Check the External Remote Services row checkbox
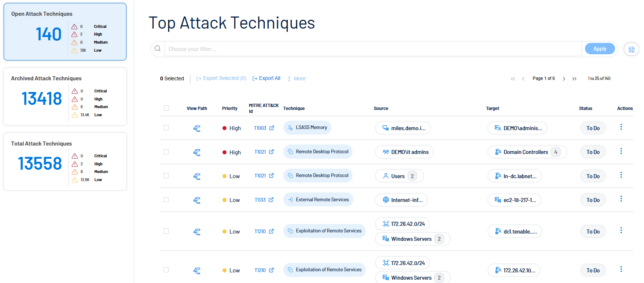 pyautogui.click(x=166, y=200)
